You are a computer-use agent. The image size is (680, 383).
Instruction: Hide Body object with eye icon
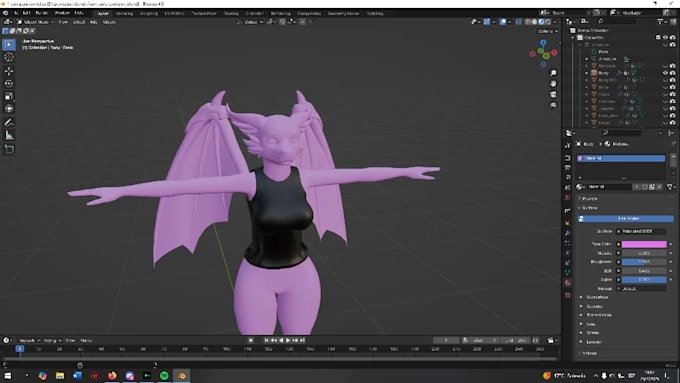point(665,73)
